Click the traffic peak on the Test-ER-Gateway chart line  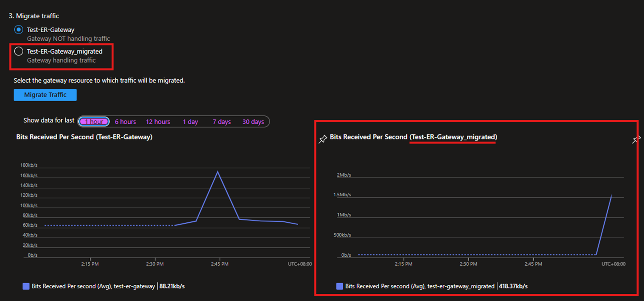tap(218, 172)
